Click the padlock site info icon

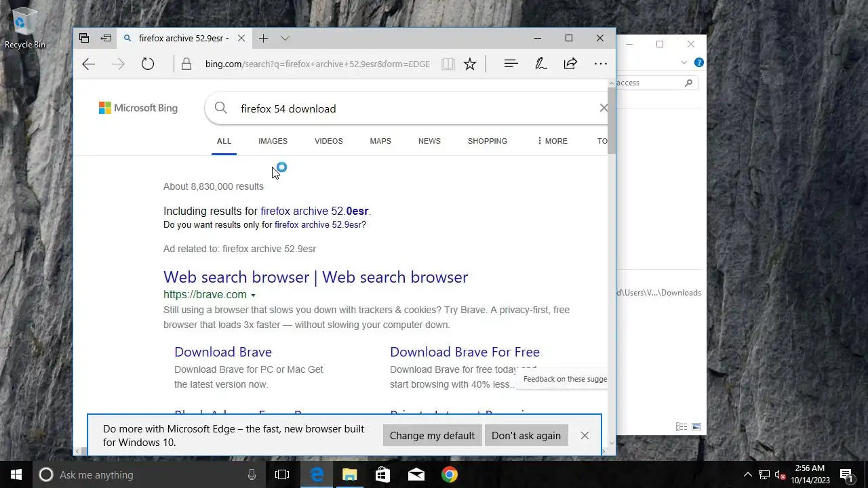tap(186, 64)
